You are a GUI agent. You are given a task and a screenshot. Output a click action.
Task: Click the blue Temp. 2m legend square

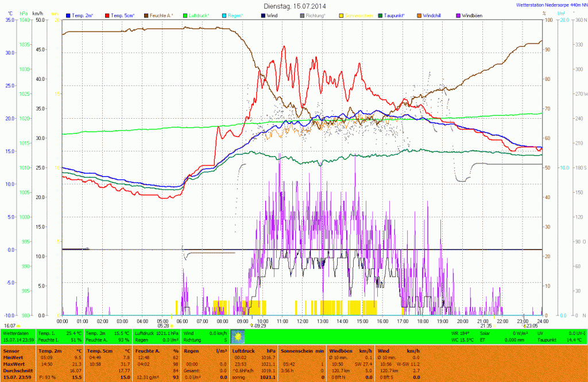pos(69,15)
